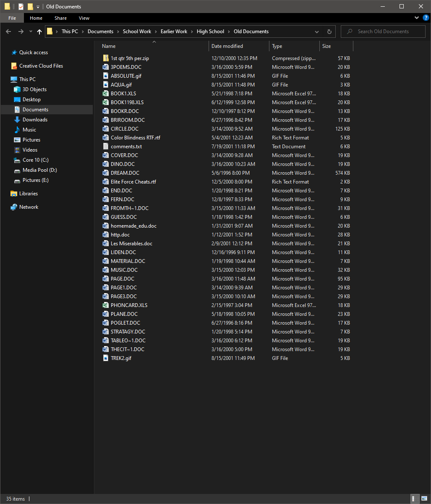The height and width of the screenshot is (504, 431).
Task: Sort by Name column header
Action: [154, 46]
